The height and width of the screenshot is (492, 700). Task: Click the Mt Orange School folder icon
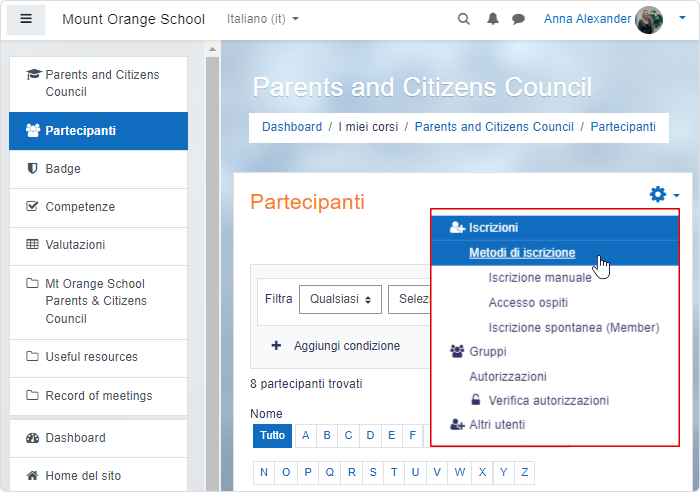click(32, 283)
